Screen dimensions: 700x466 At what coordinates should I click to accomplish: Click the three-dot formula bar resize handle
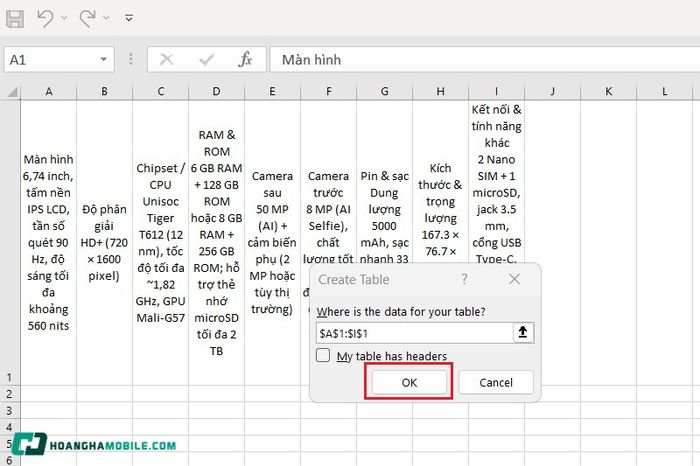tap(131, 59)
